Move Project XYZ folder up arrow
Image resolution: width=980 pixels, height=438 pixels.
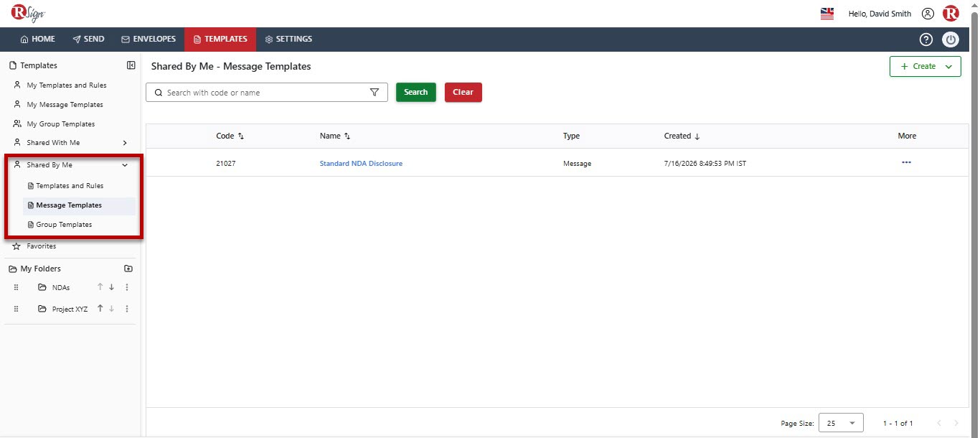100,309
